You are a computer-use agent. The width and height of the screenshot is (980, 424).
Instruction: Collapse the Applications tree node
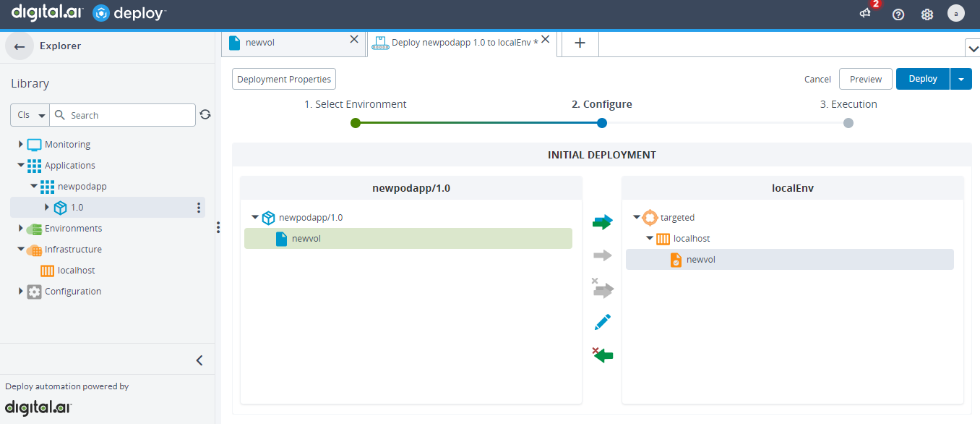pos(20,166)
